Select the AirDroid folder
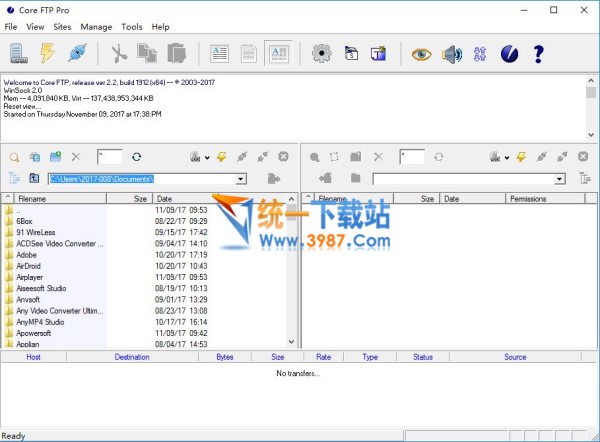Image resolution: width=600 pixels, height=442 pixels. click(29, 265)
